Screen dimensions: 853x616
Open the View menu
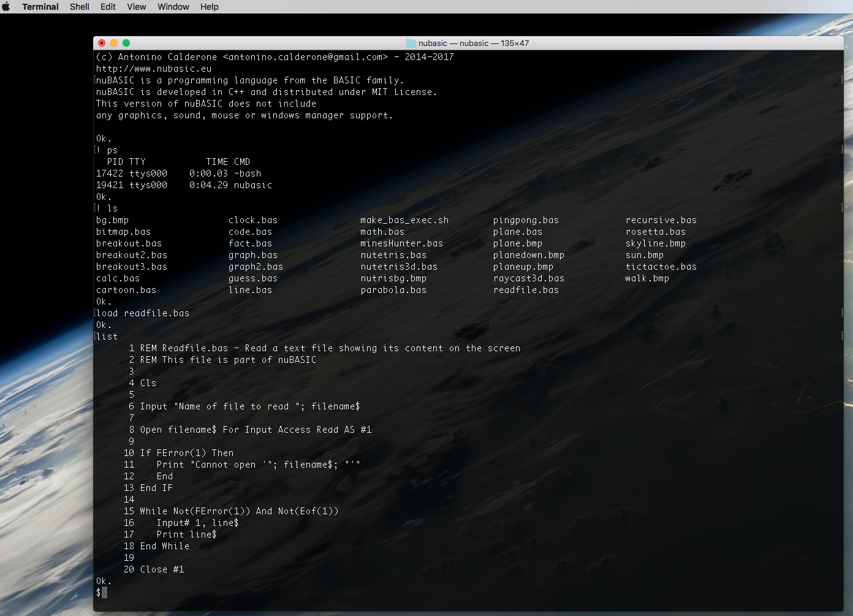137,7
